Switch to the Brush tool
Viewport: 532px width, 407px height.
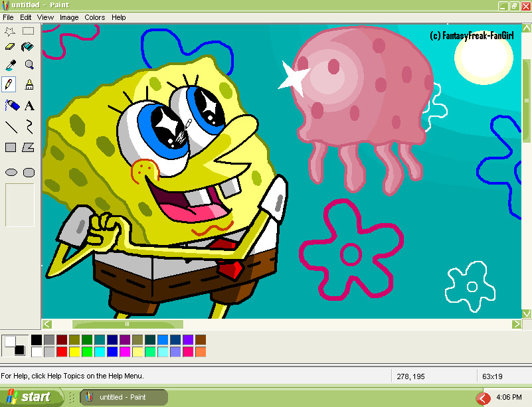tap(29, 84)
